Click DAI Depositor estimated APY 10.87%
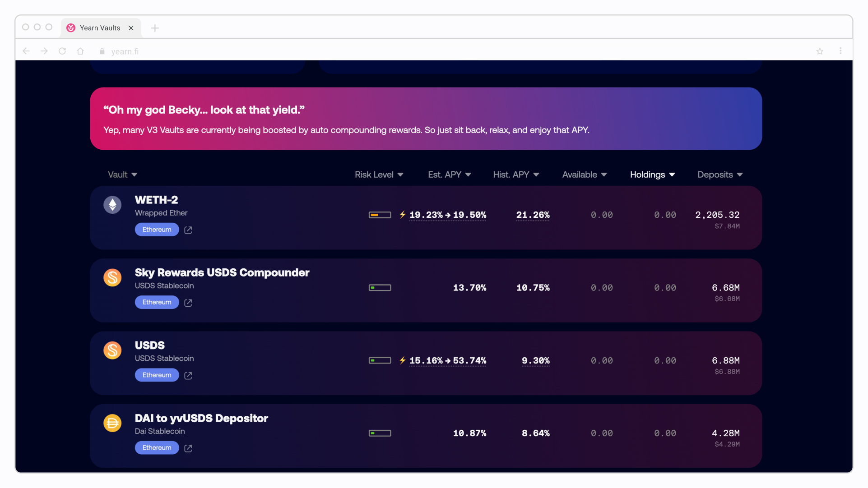 click(x=469, y=433)
